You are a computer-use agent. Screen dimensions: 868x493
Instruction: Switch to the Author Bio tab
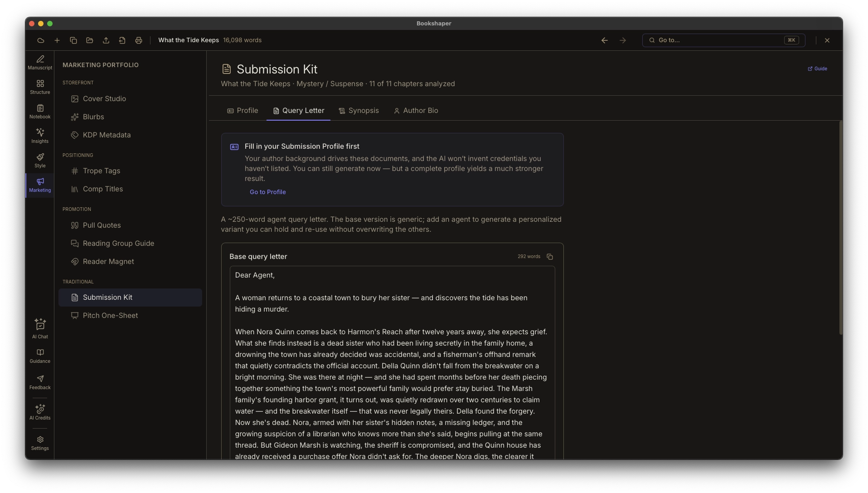pos(416,111)
